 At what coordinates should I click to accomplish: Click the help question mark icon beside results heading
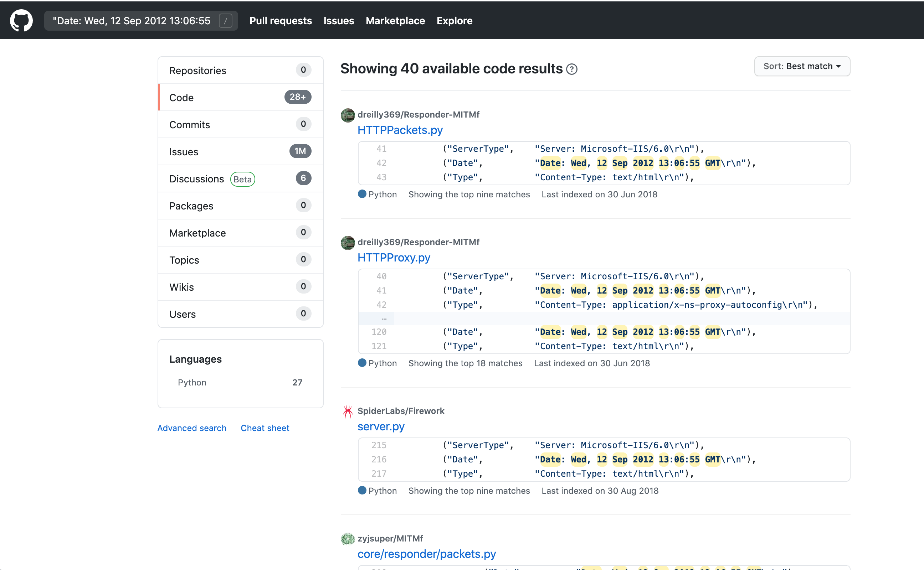point(572,69)
